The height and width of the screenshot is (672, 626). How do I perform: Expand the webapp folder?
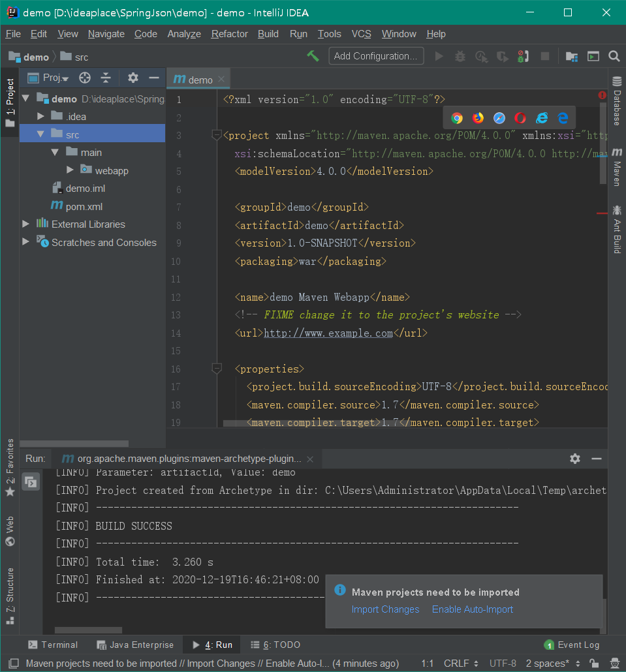tap(70, 170)
